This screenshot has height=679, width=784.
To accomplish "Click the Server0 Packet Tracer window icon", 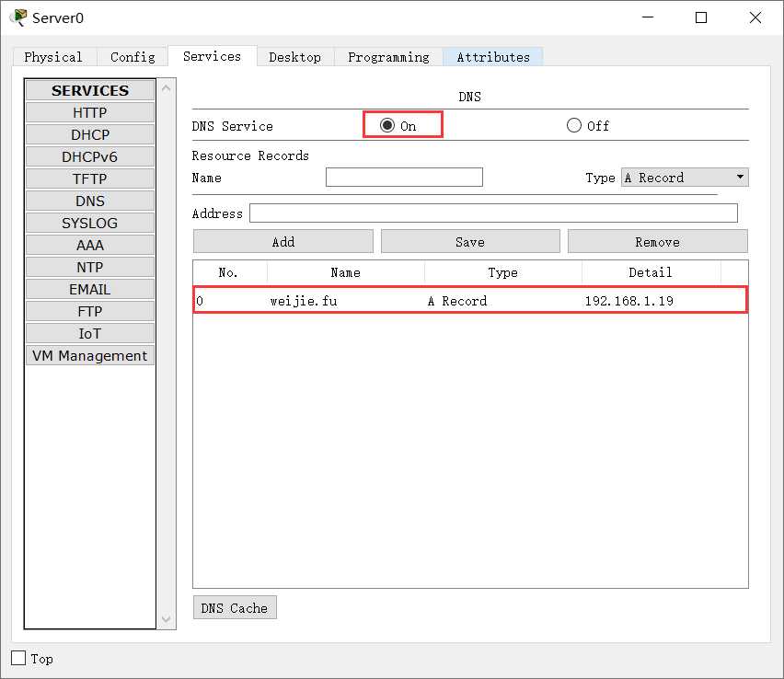I will (19, 17).
